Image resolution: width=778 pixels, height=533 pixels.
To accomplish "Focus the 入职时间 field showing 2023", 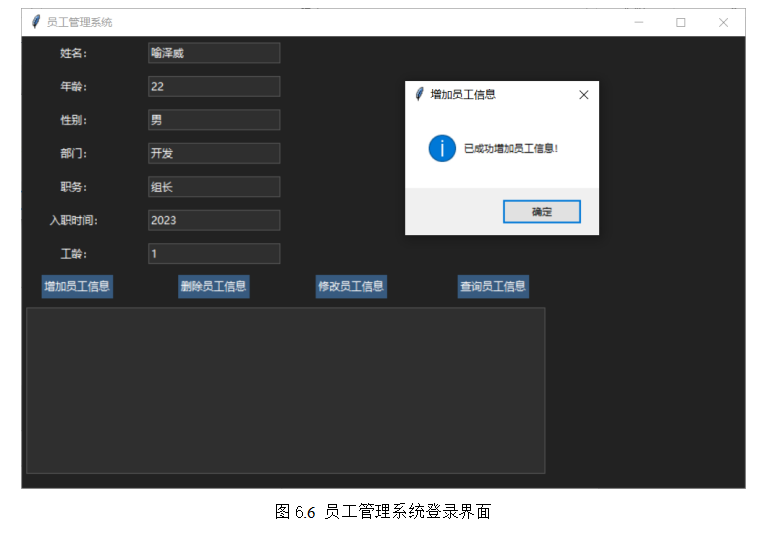I will (x=214, y=220).
